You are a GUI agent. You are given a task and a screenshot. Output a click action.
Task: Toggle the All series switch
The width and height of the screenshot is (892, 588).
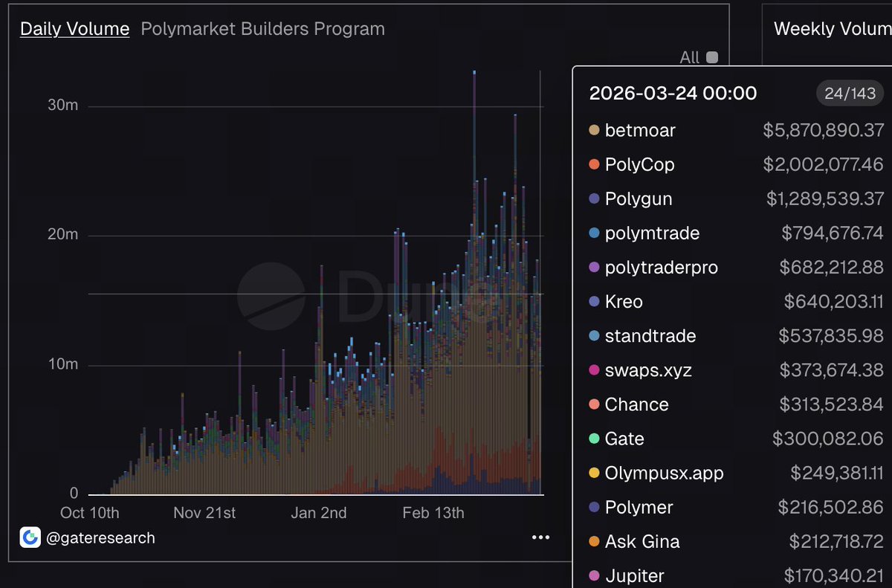711,56
